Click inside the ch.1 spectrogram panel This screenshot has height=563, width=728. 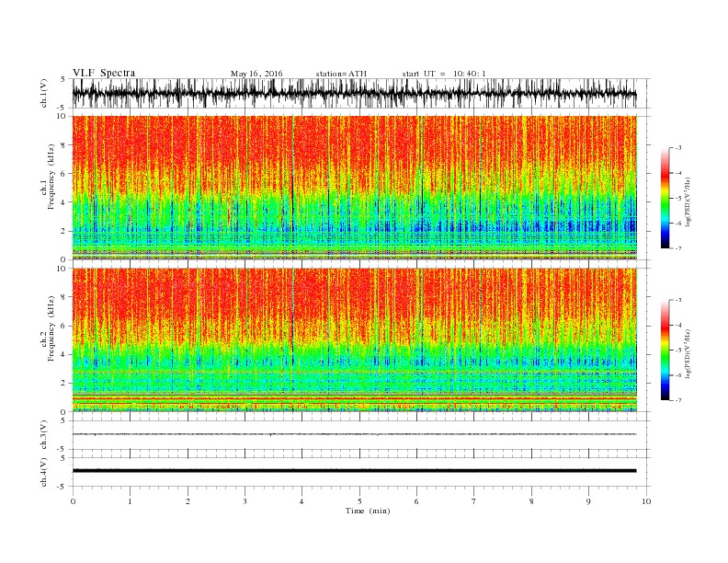coord(354,188)
